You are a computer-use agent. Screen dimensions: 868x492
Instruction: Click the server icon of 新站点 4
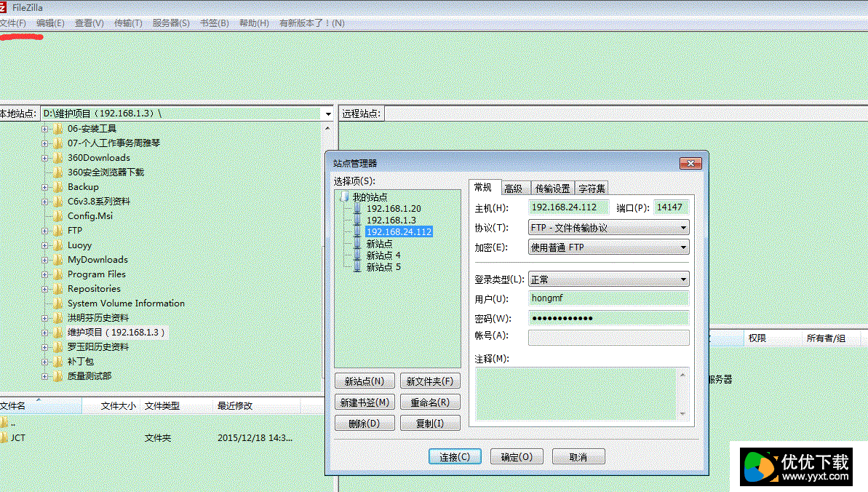tap(358, 255)
